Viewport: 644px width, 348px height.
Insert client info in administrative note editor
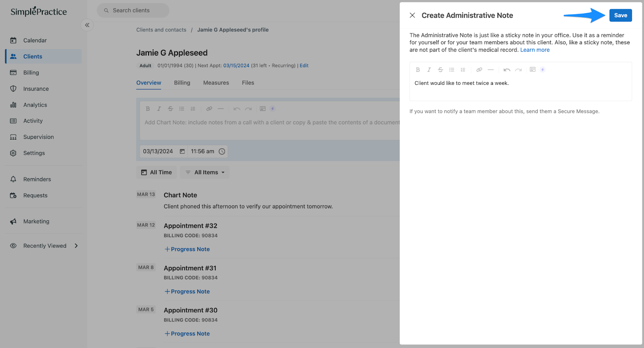[x=533, y=70]
